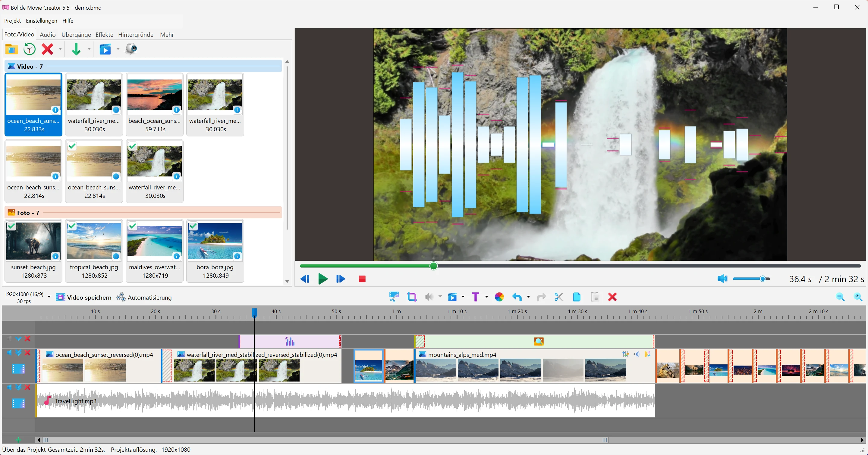The width and height of the screenshot is (868, 455).
Task: Toggle the speaker icon on main video track
Action: 9,353
